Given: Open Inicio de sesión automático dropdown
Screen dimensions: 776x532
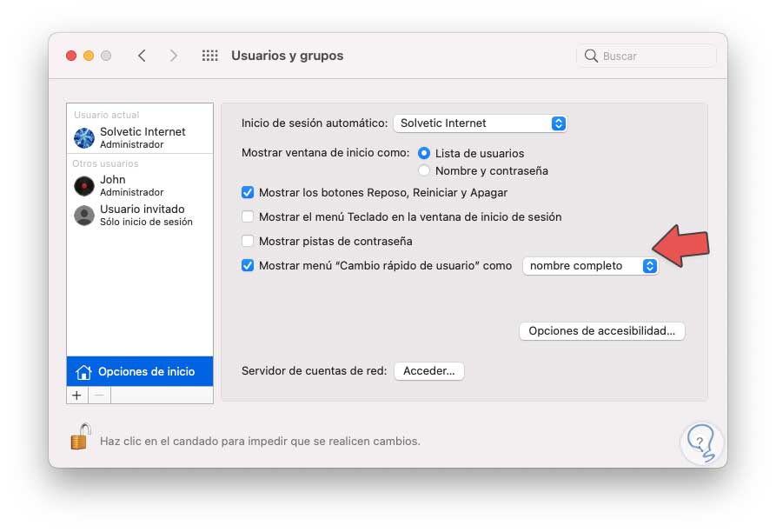Looking at the screenshot, I should pos(480,123).
